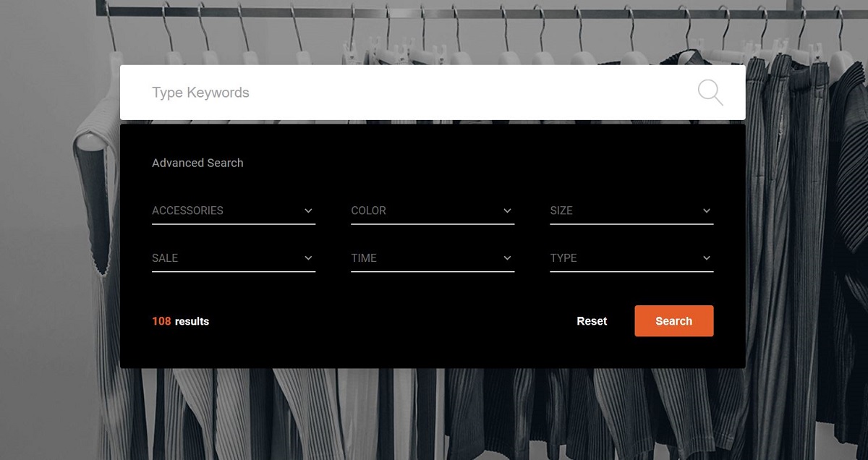This screenshot has height=460, width=868.
Task: Open the TYPE dropdown
Action: pos(631,258)
